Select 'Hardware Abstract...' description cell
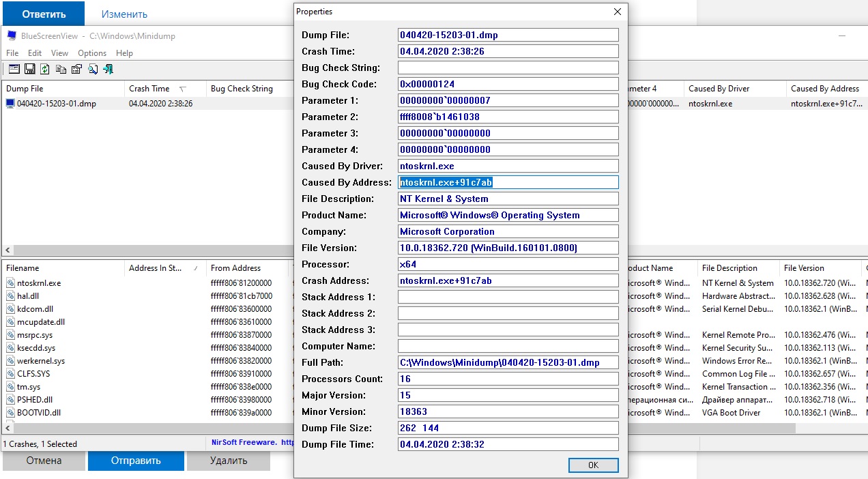The image size is (868, 479). pyautogui.click(x=738, y=296)
